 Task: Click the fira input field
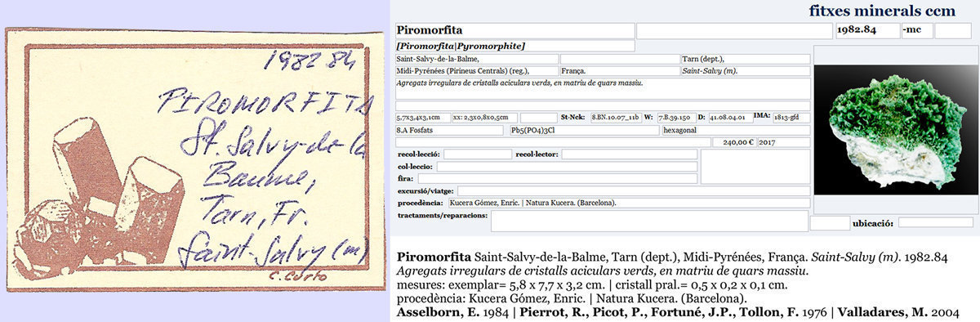557,178
